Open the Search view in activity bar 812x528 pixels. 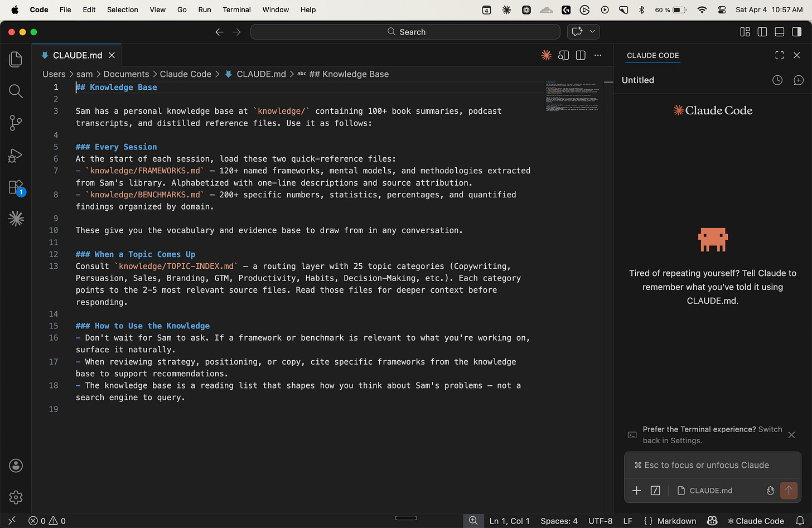16,91
